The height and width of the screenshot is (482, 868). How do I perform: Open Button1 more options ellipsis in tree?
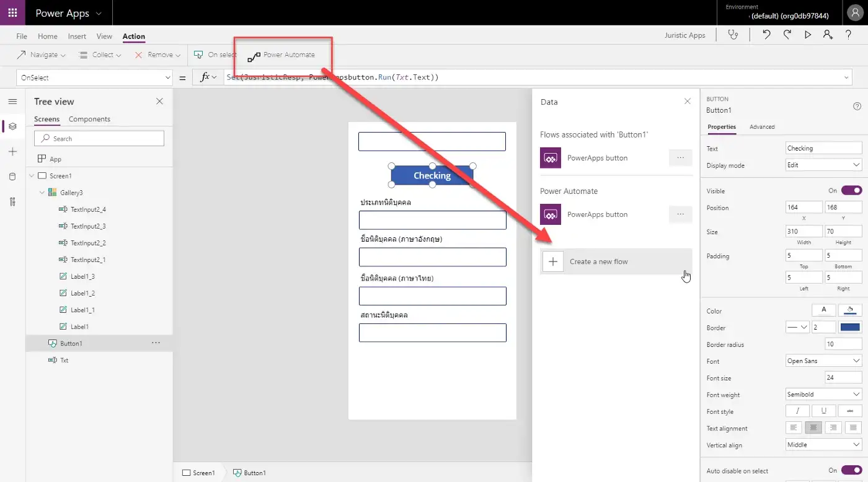[x=156, y=343]
